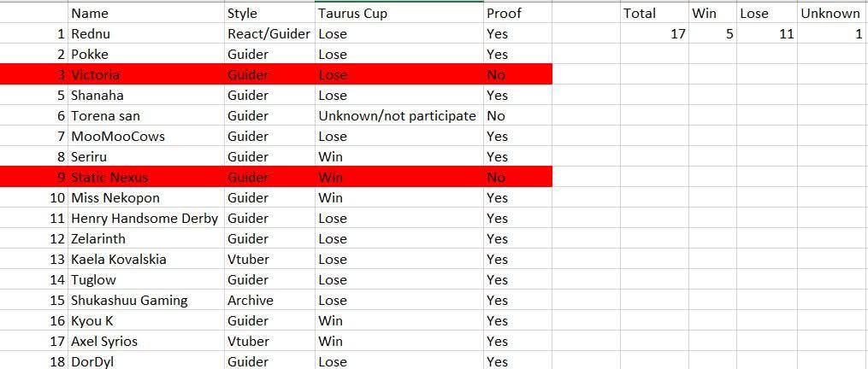Click the Proof header cell
This screenshot has height=369, width=868.
[517, 14]
